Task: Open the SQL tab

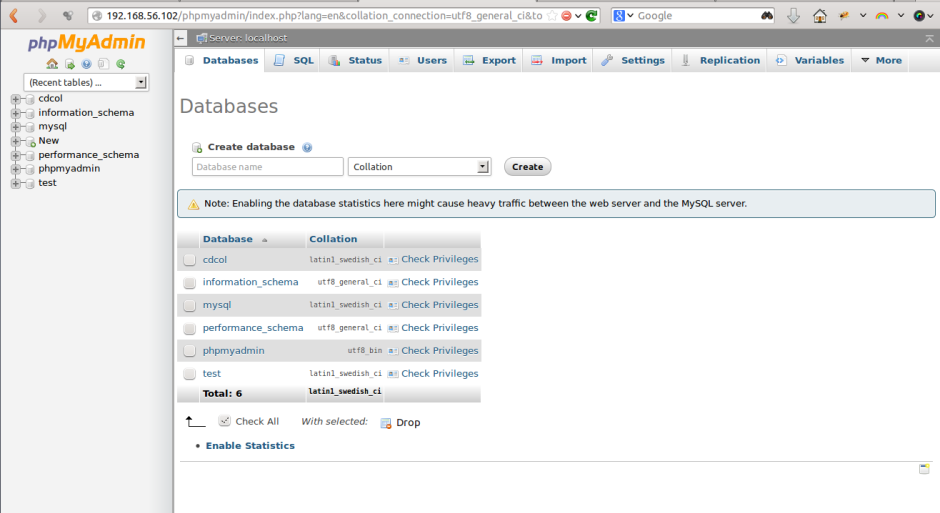Action: pos(294,61)
